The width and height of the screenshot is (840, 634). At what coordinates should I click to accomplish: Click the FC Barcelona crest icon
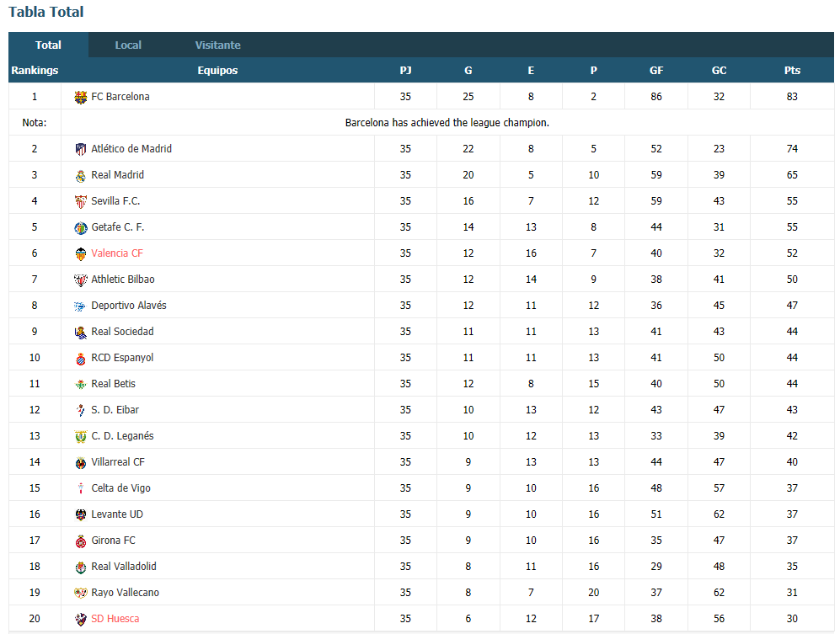80,97
